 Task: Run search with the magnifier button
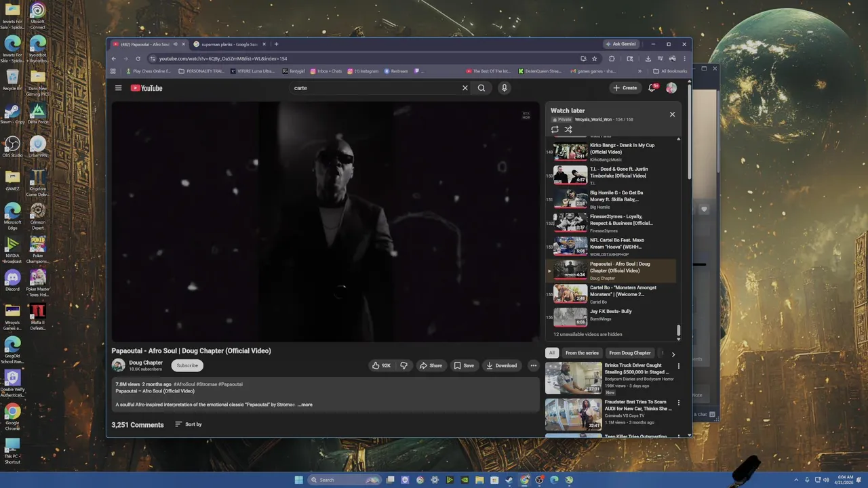point(481,88)
